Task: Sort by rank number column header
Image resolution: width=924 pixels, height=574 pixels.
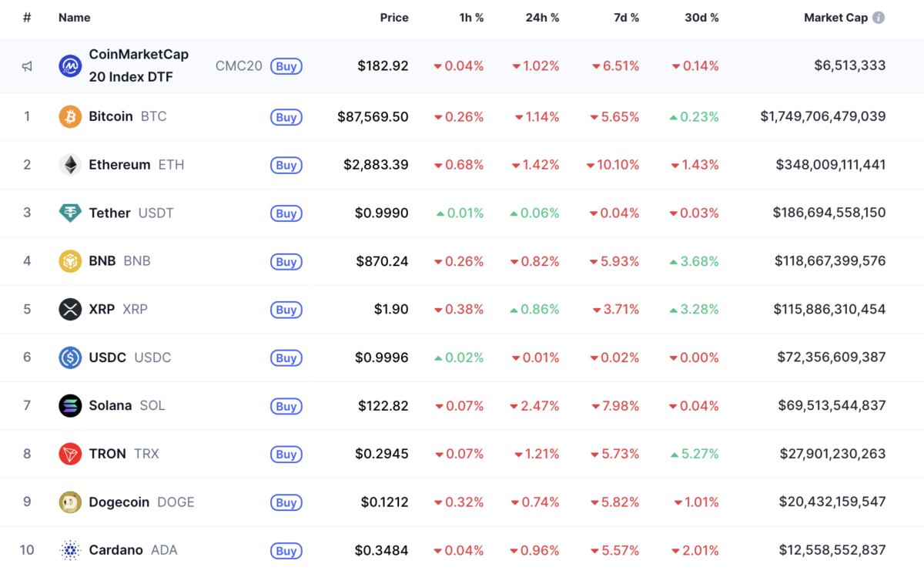Action: point(27,18)
